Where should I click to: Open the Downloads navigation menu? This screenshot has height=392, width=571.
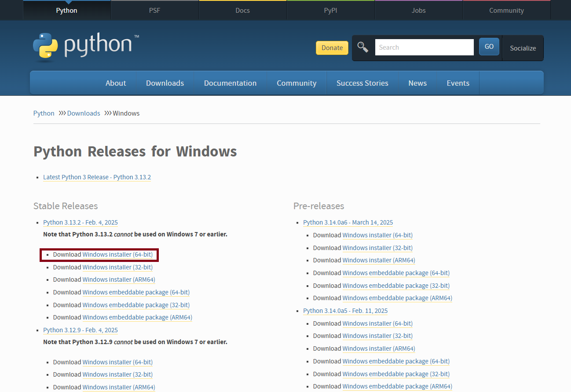pos(165,83)
